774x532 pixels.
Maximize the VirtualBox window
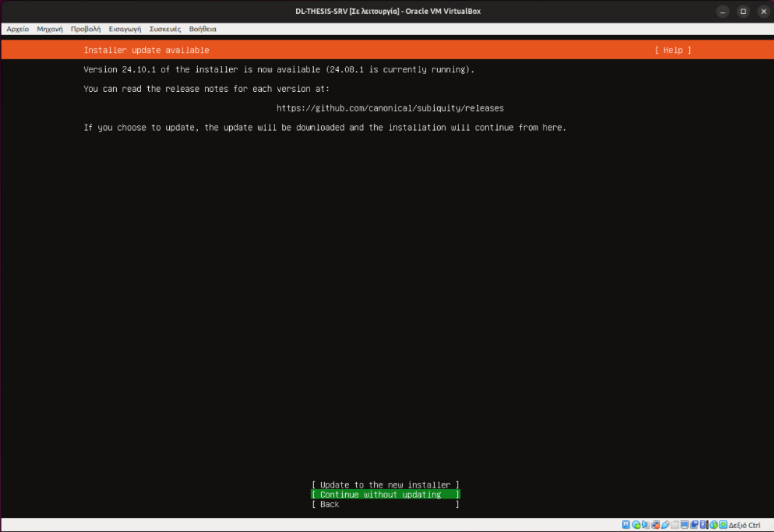click(743, 11)
